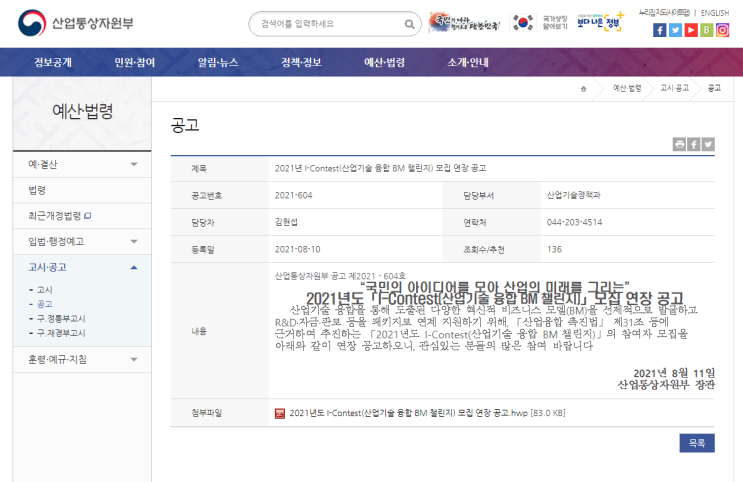Click the 공고 page heading
The height and width of the screenshot is (482, 743).
pyautogui.click(x=185, y=125)
